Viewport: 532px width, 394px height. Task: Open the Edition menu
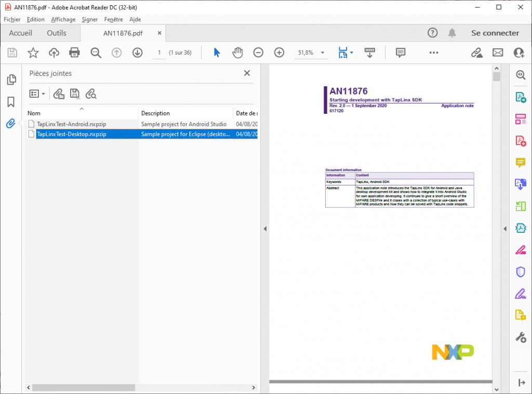click(36, 19)
